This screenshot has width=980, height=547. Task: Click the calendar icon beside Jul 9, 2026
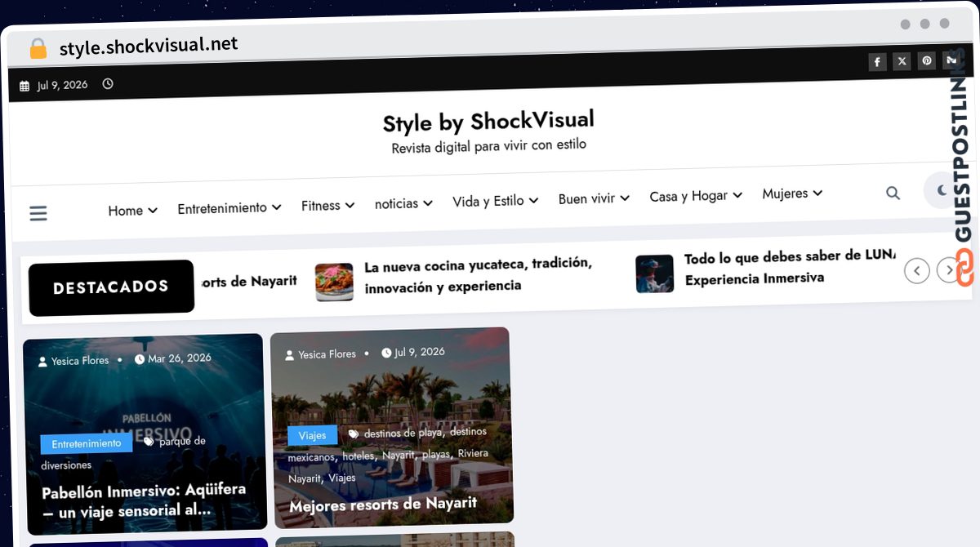point(24,86)
